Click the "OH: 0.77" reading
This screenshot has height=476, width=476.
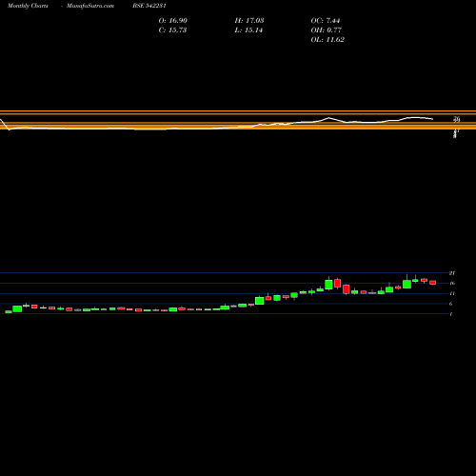pos(327,30)
